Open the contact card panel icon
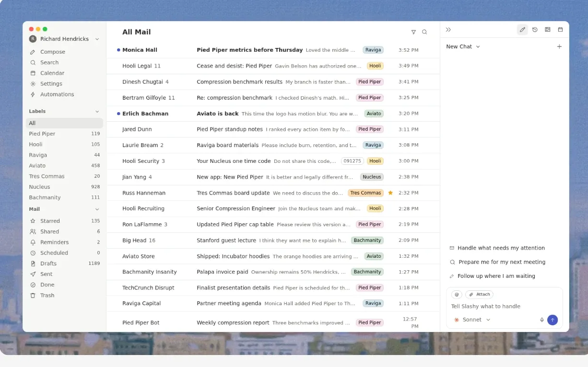This screenshot has width=588, height=367. 548,30
